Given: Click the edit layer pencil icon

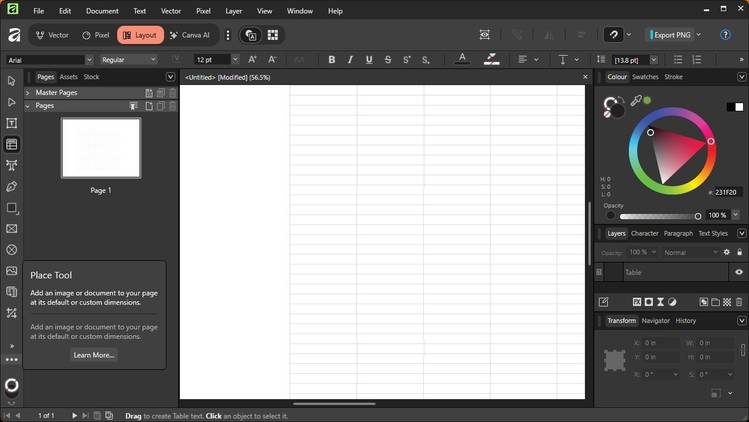Looking at the screenshot, I should pyautogui.click(x=603, y=302).
